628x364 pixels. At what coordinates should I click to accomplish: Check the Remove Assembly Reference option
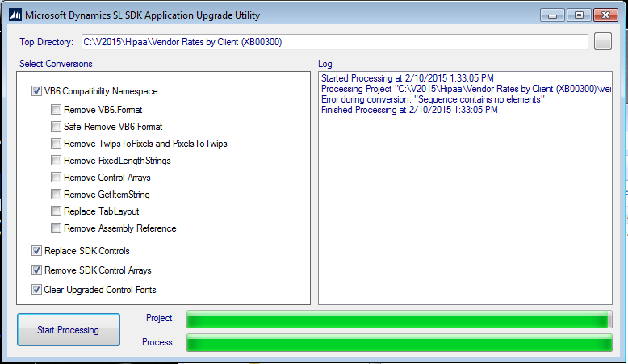56,228
